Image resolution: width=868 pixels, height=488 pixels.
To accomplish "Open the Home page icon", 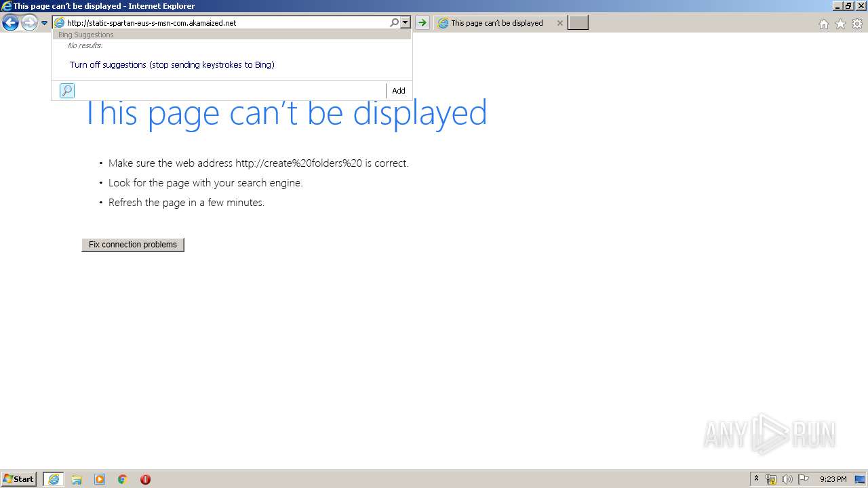I will pyautogui.click(x=823, y=24).
